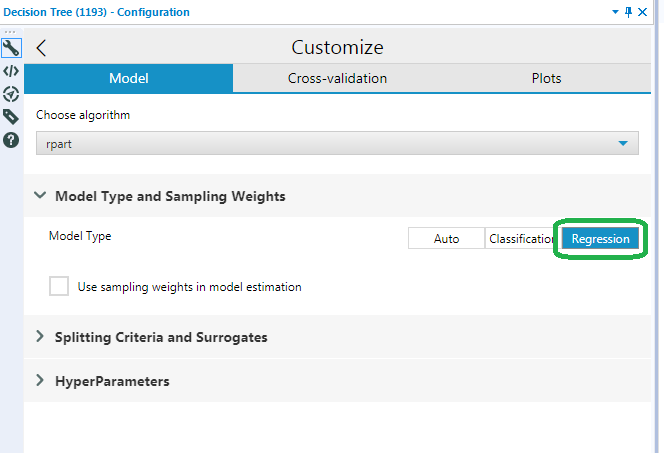This screenshot has width=664, height=453.
Task: Open the XML code view icon
Action: coord(11,71)
